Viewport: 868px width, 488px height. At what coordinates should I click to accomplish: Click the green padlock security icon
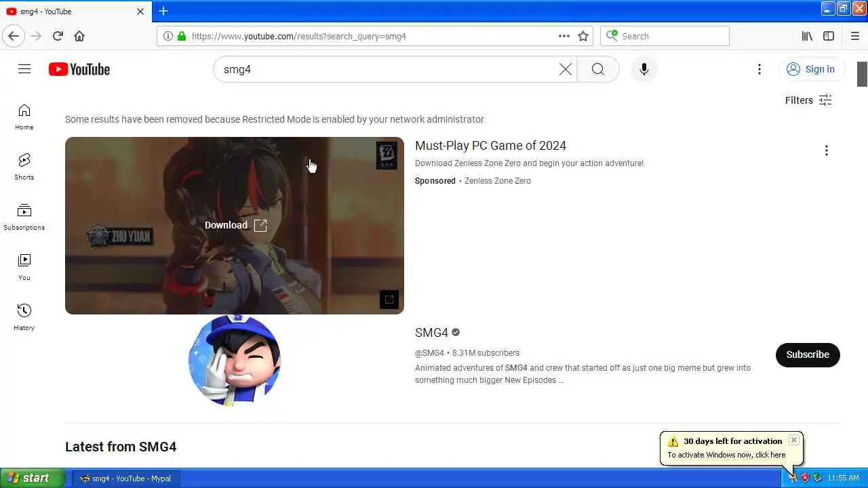[x=181, y=36]
